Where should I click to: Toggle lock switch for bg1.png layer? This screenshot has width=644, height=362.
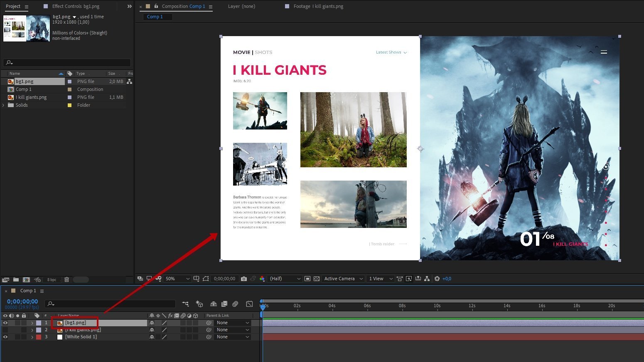pyautogui.click(x=24, y=323)
